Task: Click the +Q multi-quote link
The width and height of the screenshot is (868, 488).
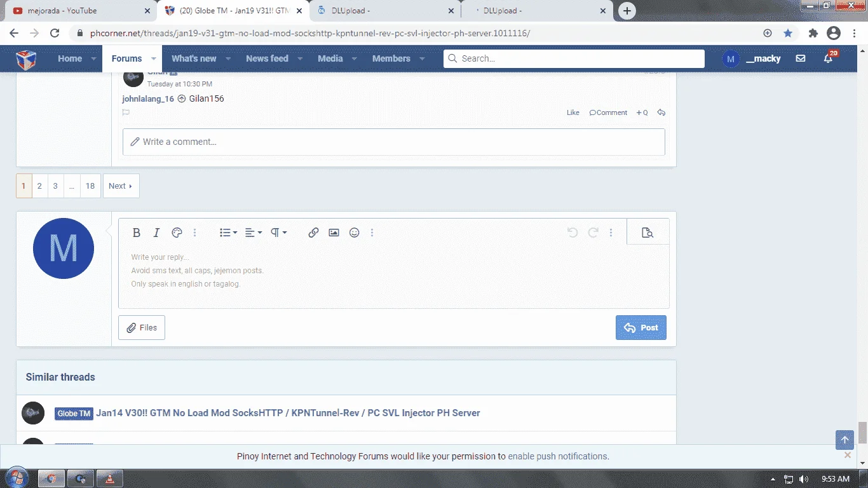Action: point(642,112)
